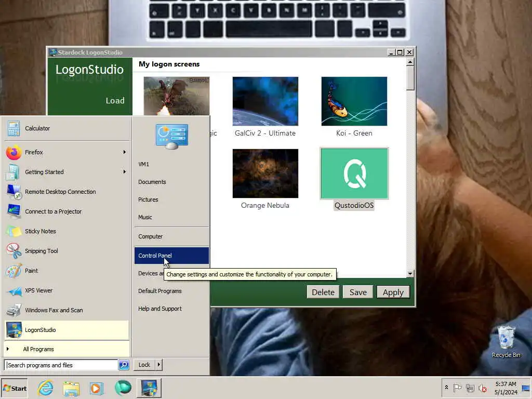Select the GalCiv 2 - Ultimate logon thumbnail
532x399 pixels.
click(x=265, y=101)
